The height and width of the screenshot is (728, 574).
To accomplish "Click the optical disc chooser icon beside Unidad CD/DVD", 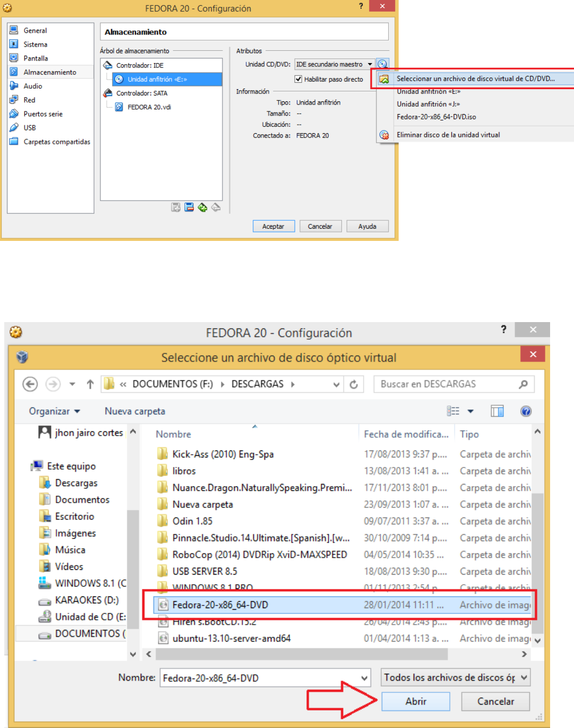I will (x=383, y=64).
